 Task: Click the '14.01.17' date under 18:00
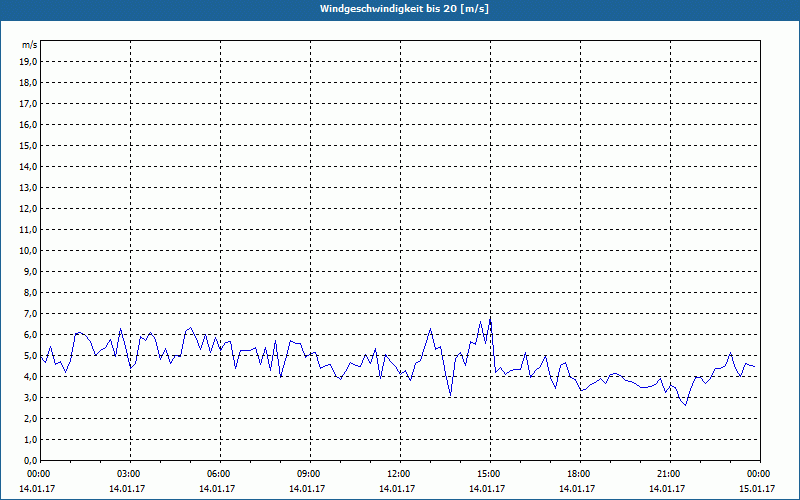(x=577, y=489)
